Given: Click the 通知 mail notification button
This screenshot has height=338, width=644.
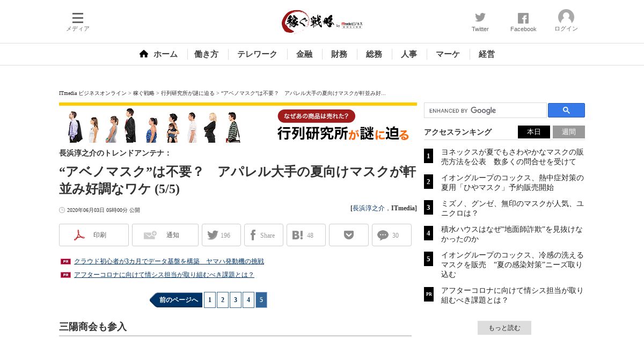Looking at the screenshot, I should coord(165,235).
